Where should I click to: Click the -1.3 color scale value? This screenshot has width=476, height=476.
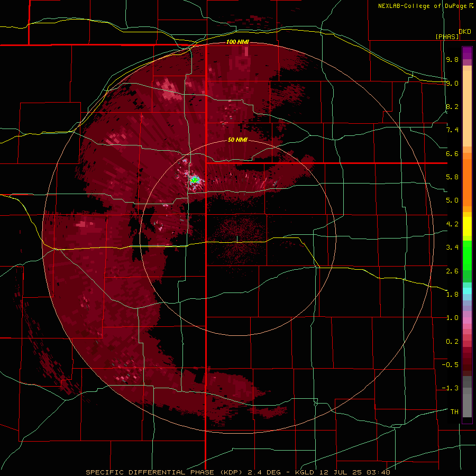point(450,388)
